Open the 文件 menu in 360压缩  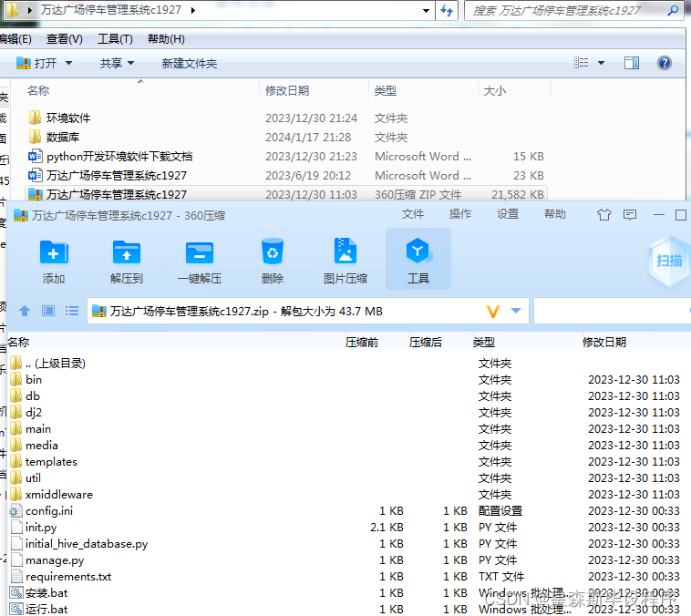pos(412,214)
